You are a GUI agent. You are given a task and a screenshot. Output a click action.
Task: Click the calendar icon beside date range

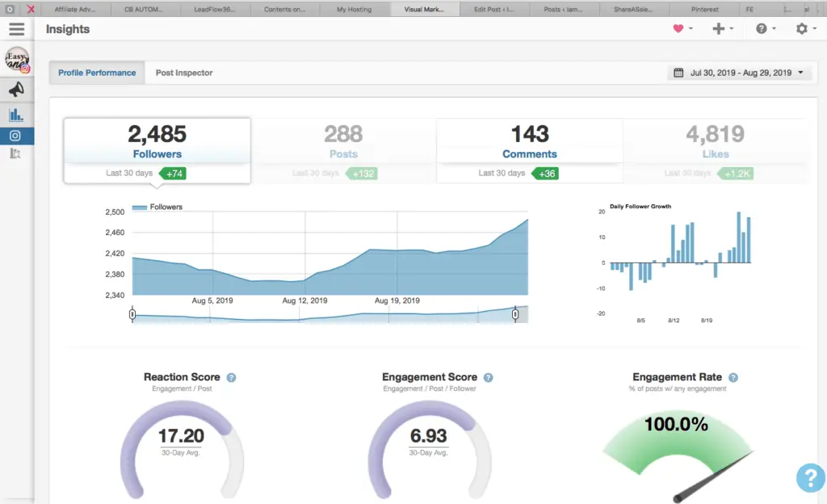pos(678,73)
